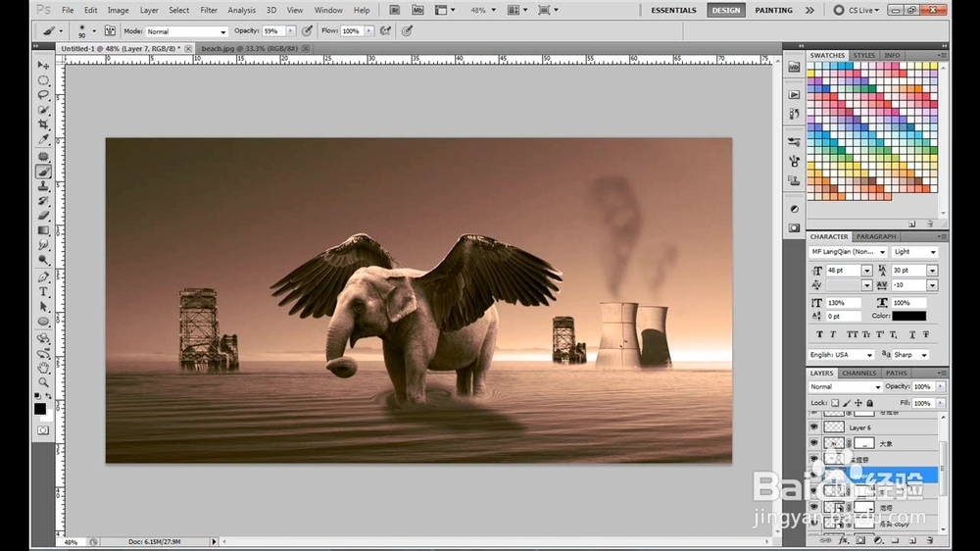The image size is (980, 551).
Task: Toggle lock image pixels brush icon
Action: coord(847,403)
